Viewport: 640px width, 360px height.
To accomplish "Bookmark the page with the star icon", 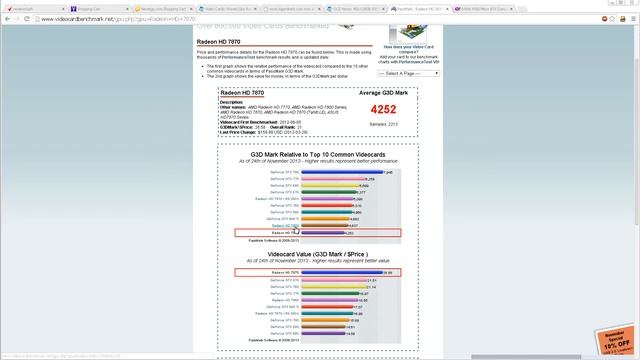I will (x=612, y=19).
